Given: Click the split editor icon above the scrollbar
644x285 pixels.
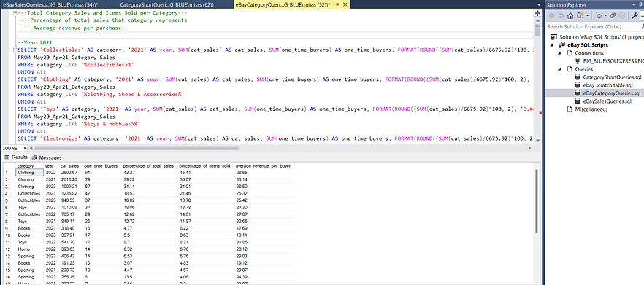Looking at the screenshot, I should 538,13.
